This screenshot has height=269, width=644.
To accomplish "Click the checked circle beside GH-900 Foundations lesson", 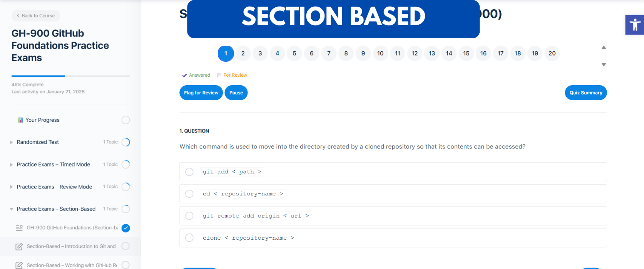I will pyautogui.click(x=125, y=228).
